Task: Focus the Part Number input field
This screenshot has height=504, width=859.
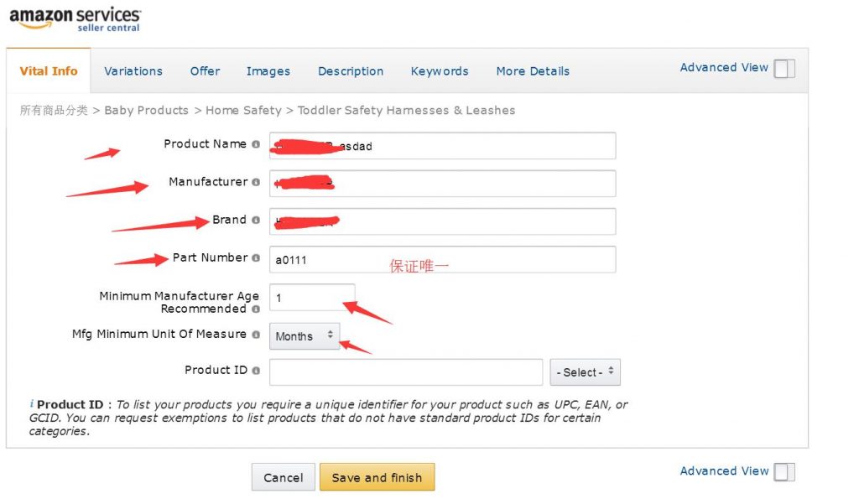Action: click(x=442, y=259)
